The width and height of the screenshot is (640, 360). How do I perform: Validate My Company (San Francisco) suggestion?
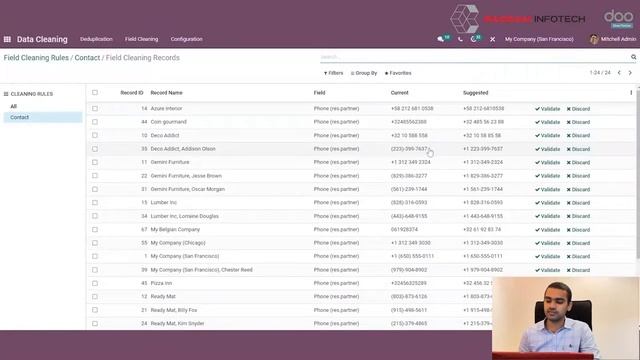[x=547, y=257]
